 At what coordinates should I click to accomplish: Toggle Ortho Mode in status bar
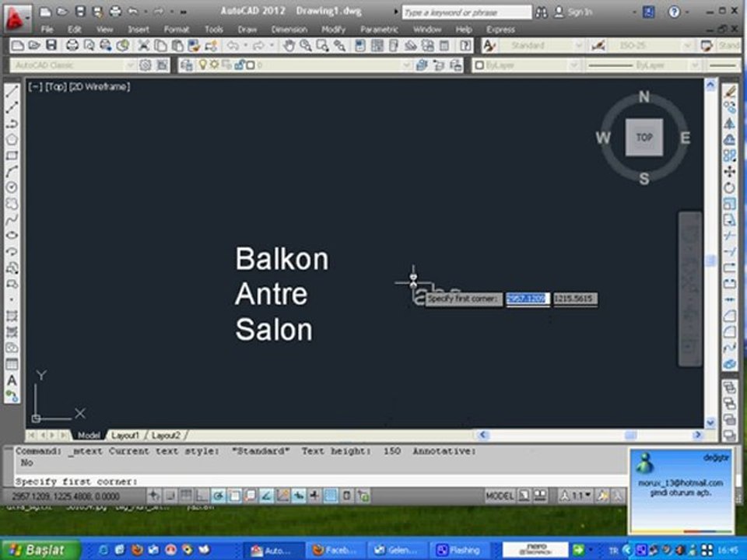tap(202, 495)
